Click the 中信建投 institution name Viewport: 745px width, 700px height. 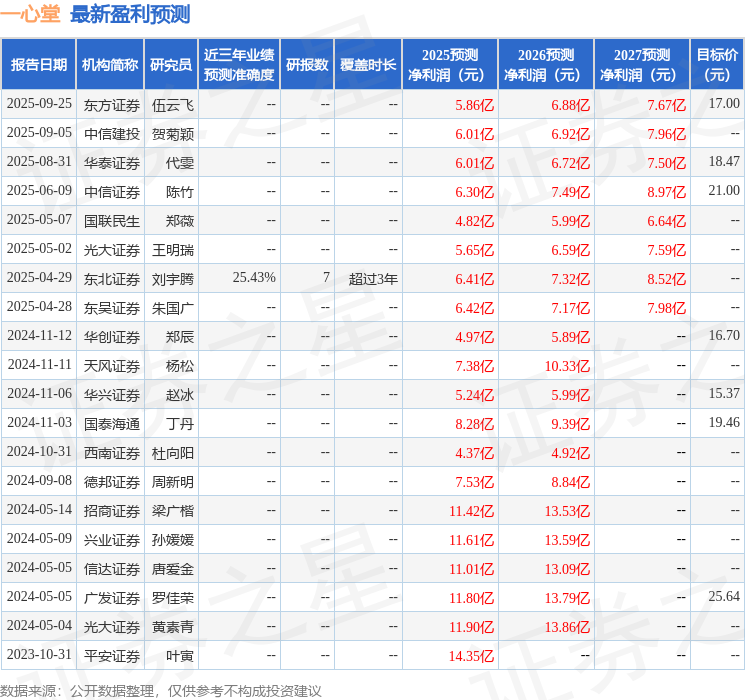pyautogui.click(x=112, y=133)
